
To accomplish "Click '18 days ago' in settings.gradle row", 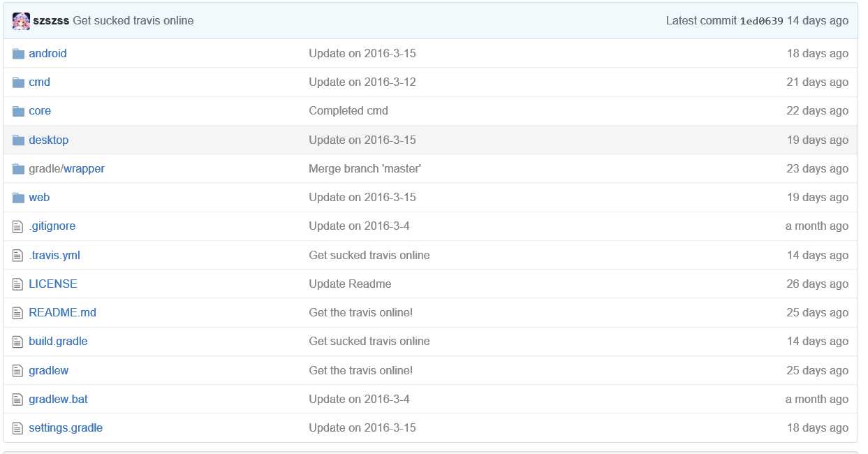I will (x=818, y=428).
